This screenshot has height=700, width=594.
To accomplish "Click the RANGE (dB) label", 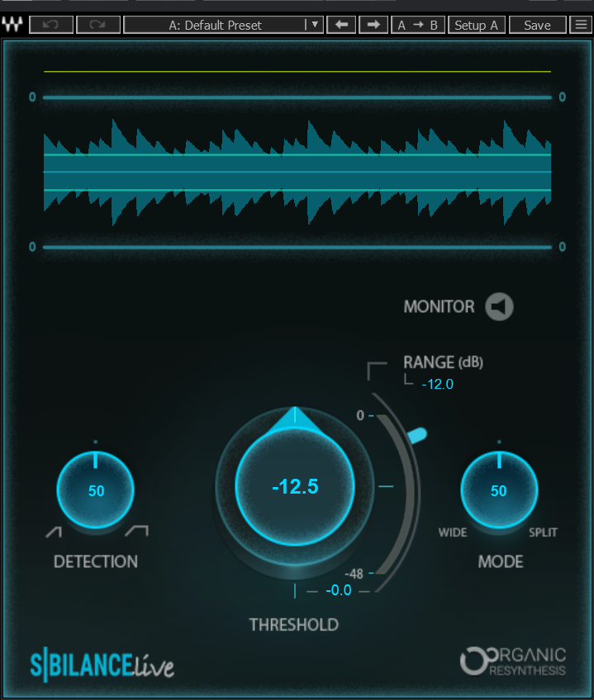I will [x=443, y=362].
